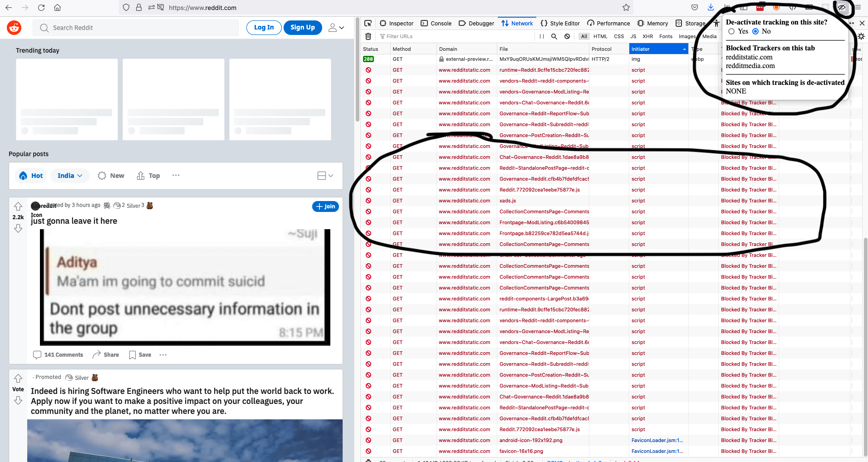Expand the account menu chevron

pos(336,28)
